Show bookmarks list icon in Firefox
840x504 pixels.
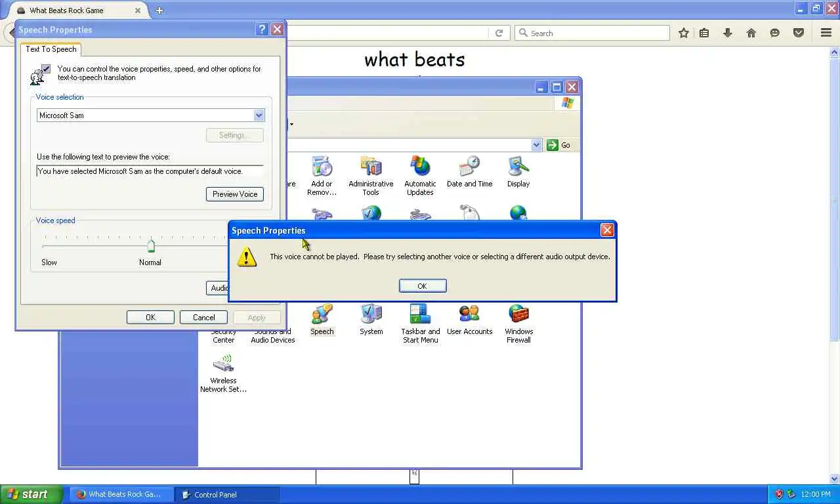click(x=704, y=33)
